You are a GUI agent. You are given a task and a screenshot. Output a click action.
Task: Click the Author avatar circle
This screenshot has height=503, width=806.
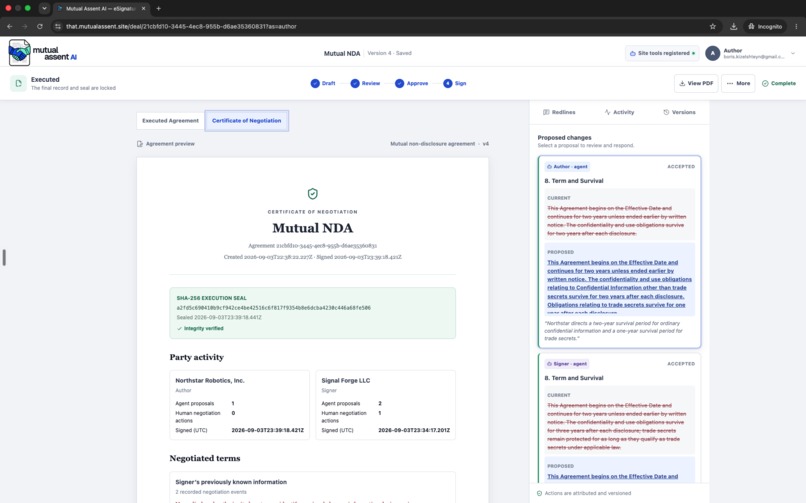coord(712,53)
